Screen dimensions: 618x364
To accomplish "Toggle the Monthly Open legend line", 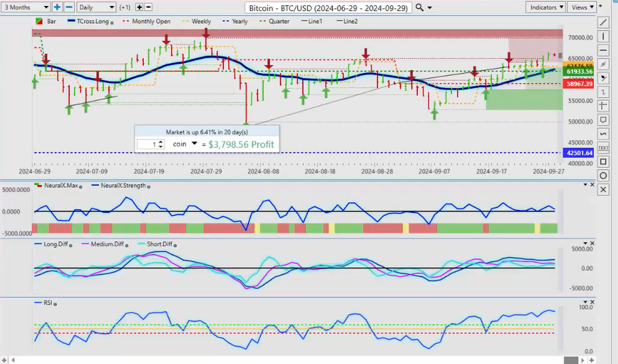I will (147, 21).
